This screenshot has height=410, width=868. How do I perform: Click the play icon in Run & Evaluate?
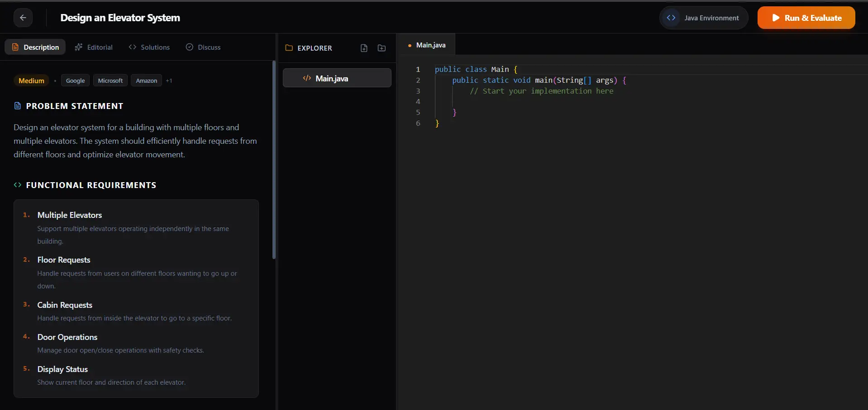tap(776, 18)
